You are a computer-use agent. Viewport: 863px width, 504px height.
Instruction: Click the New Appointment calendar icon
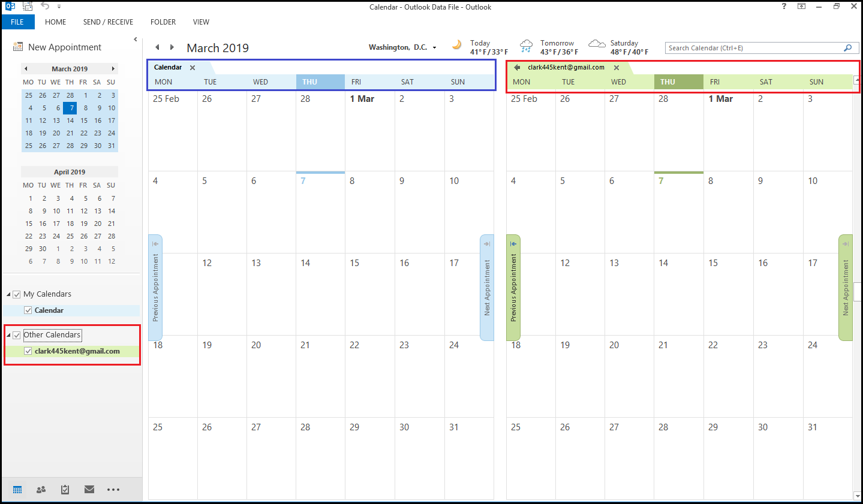click(18, 47)
